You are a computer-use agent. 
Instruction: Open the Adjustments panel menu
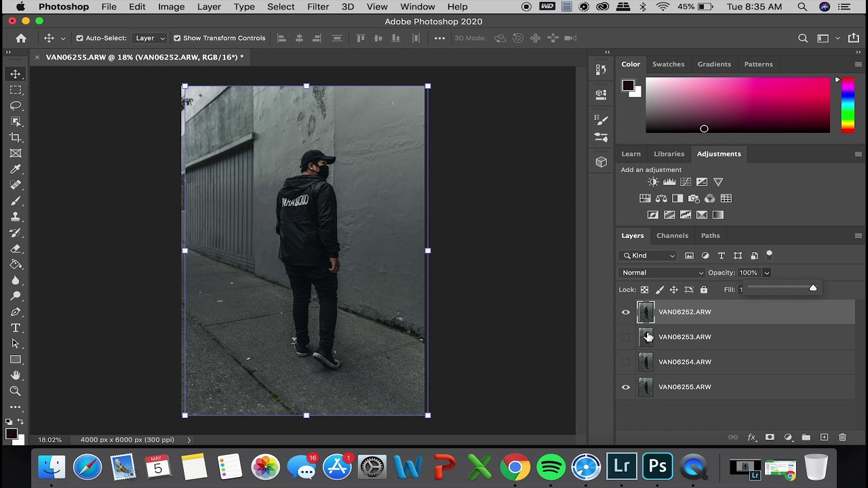click(x=858, y=154)
